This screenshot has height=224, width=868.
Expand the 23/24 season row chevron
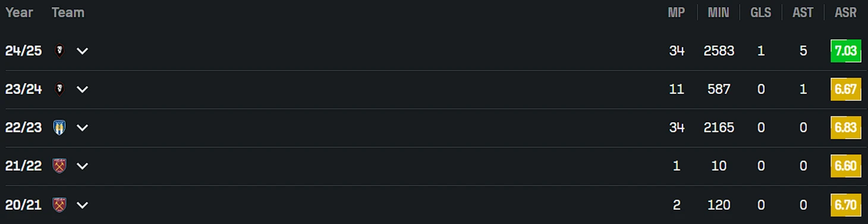point(83,89)
